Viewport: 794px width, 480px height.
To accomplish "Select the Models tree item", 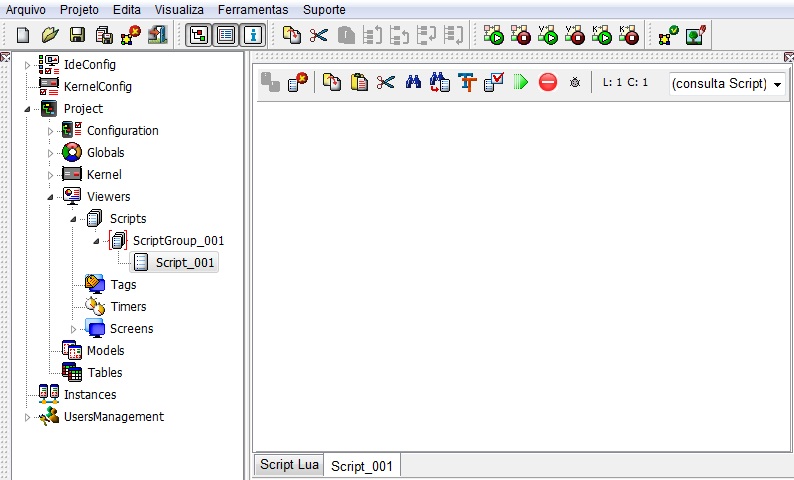I will click(x=105, y=350).
